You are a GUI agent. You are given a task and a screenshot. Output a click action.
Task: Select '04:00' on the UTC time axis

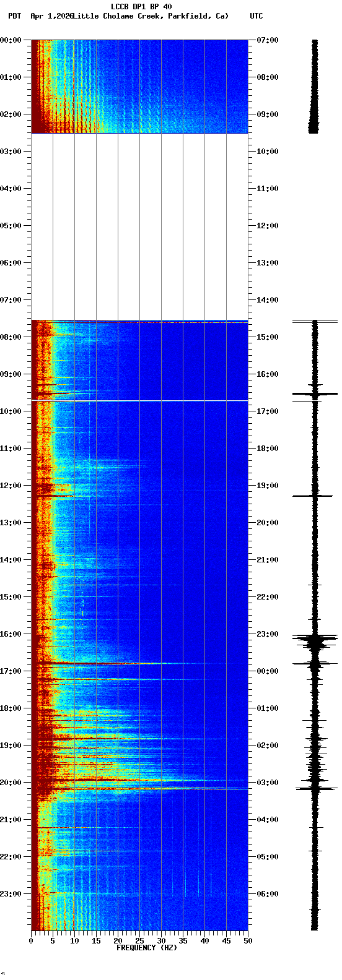coord(268,820)
